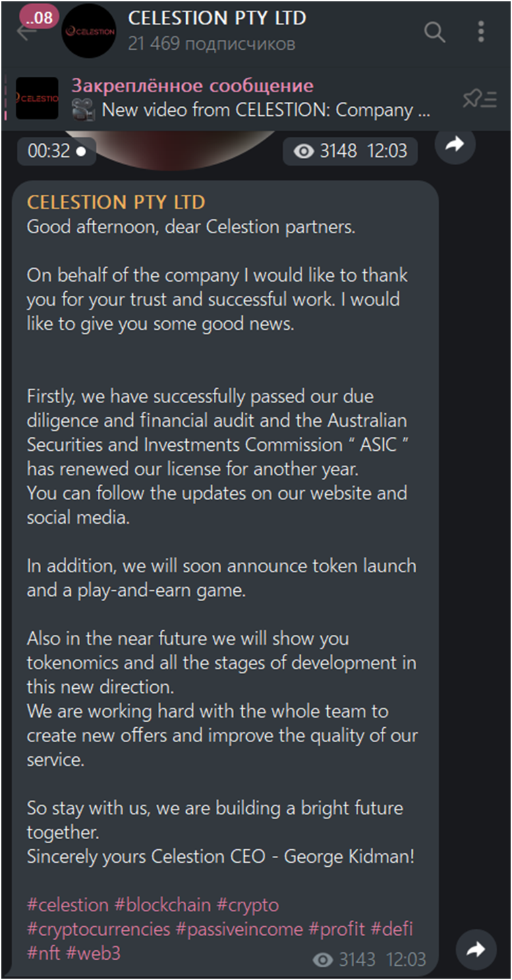
Task: Open the #celestion hashtag
Action: pos(67,905)
